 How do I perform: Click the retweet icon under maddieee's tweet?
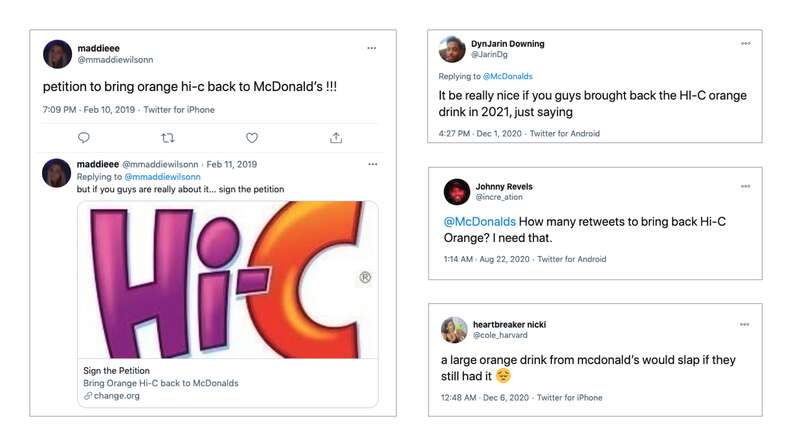(168, 138)
